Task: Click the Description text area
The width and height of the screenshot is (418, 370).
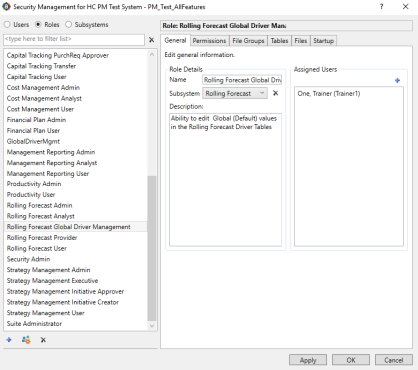Action: (225, 179)
